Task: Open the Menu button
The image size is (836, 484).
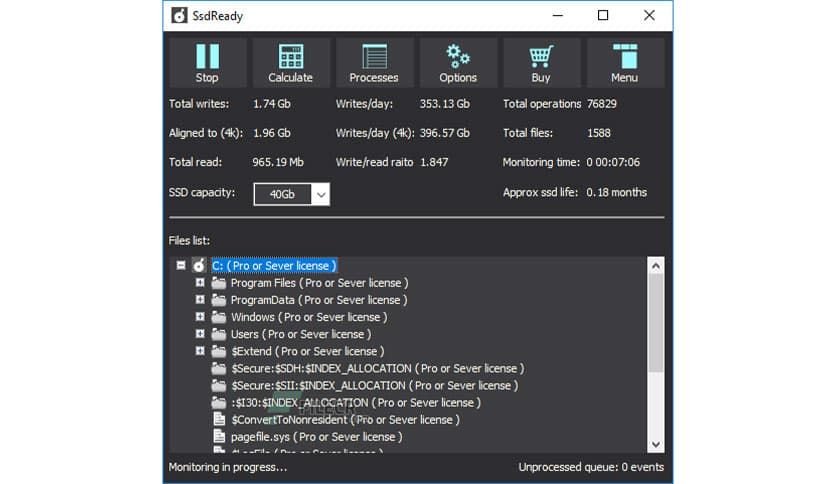Action: tap(625, 62)
